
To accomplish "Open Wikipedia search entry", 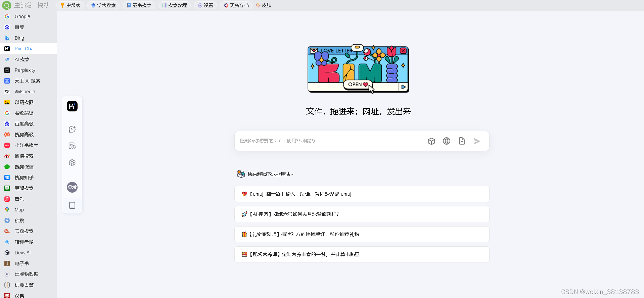I will point(28,92).
